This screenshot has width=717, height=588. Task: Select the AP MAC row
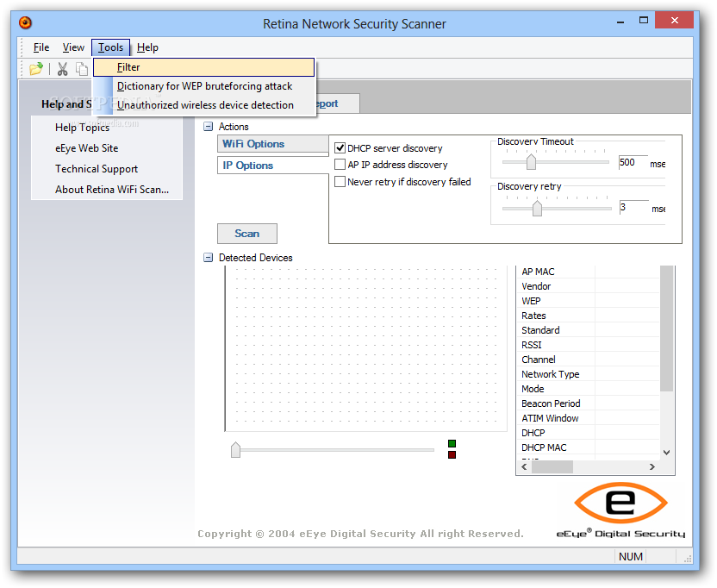[589, 272]
